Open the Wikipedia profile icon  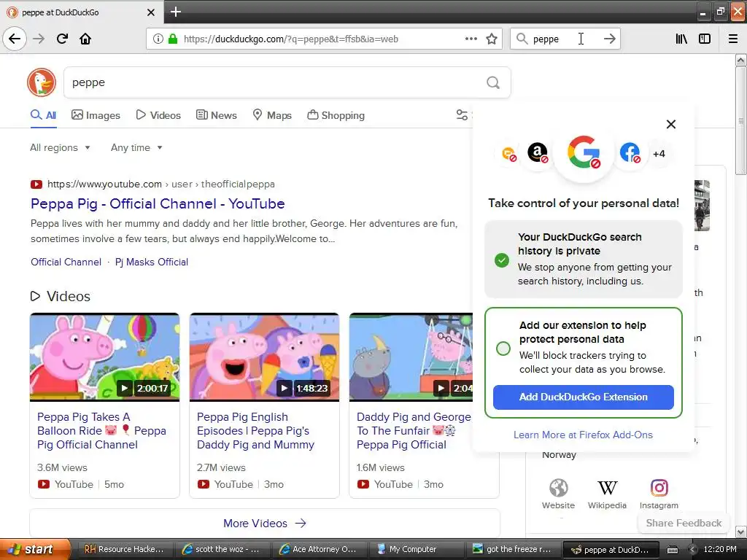[607, 488]
